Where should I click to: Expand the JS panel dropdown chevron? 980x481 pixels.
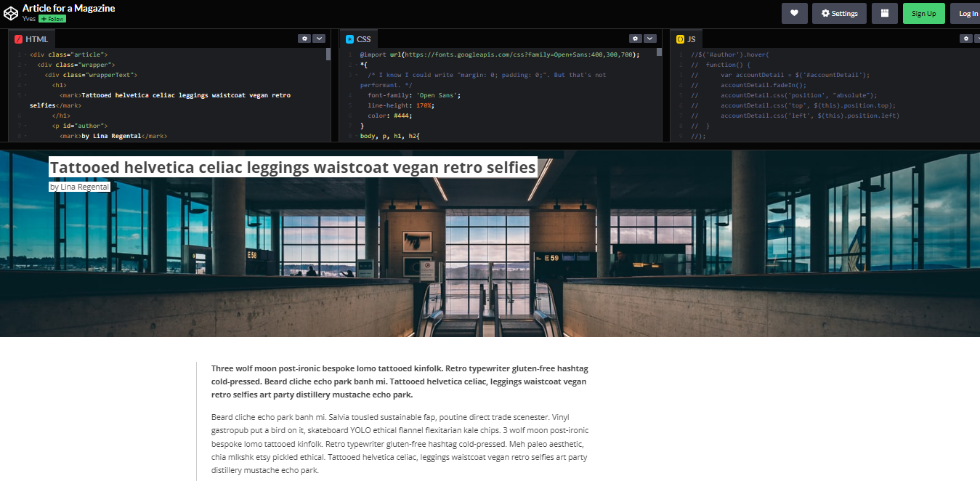tap(978, 39)
